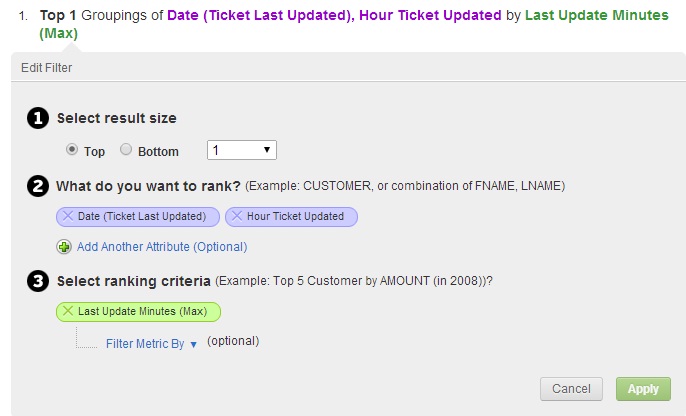The image size is (686, 416).
Task: Remove the Last Update Minutes (Max) metric chip
Action: click(x=68, y=311)
